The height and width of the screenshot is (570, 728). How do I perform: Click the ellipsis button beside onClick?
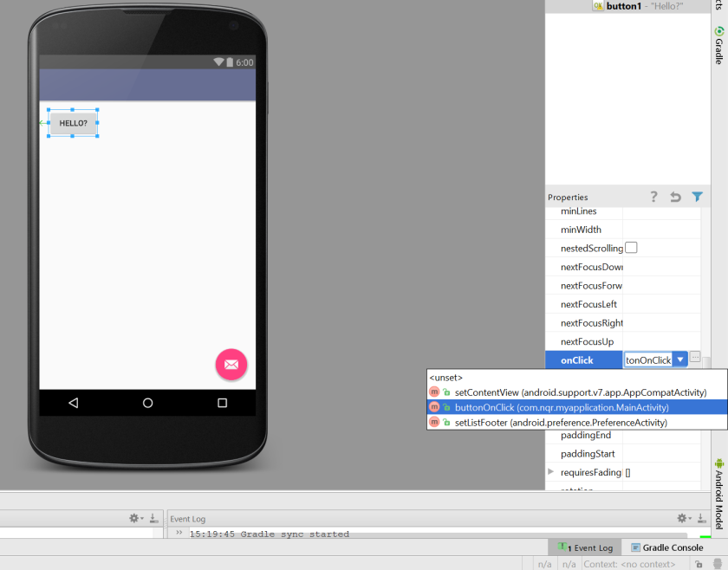click(695, 357)
